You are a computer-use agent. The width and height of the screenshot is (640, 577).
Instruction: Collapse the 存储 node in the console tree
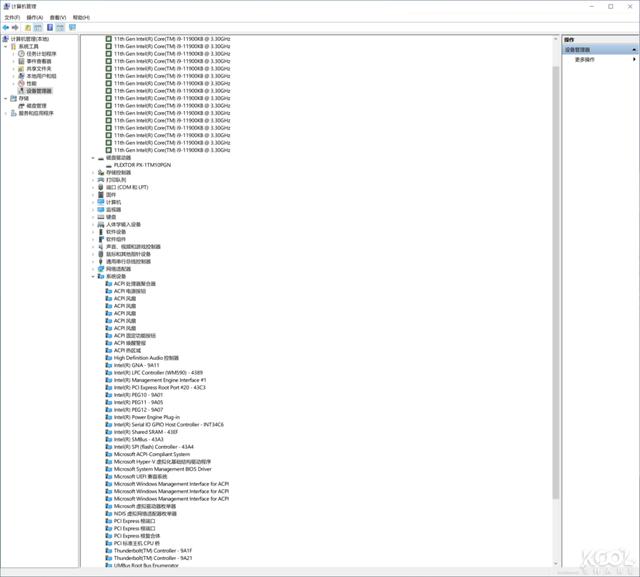point(6,98)
